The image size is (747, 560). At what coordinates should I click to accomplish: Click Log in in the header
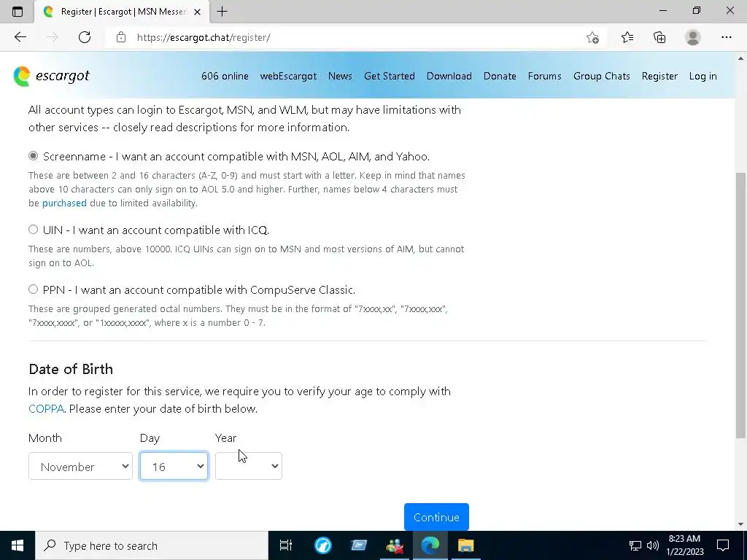pyautogui.click(x=703, y=76)
